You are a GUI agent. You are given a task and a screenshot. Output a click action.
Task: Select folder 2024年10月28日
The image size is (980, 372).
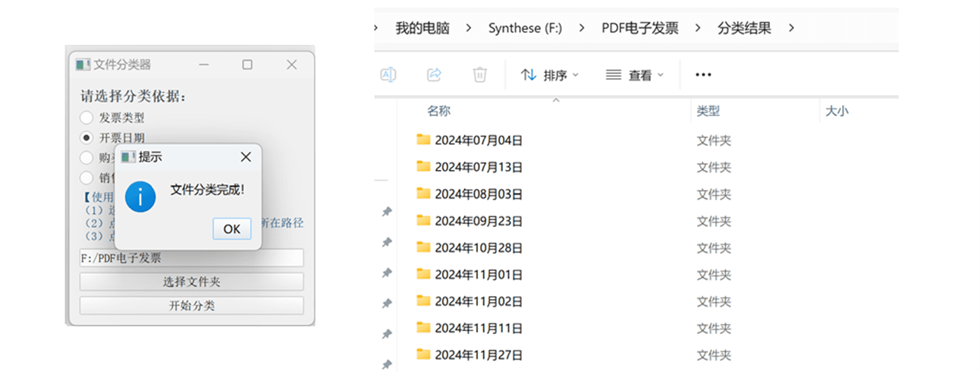(479, 247)
